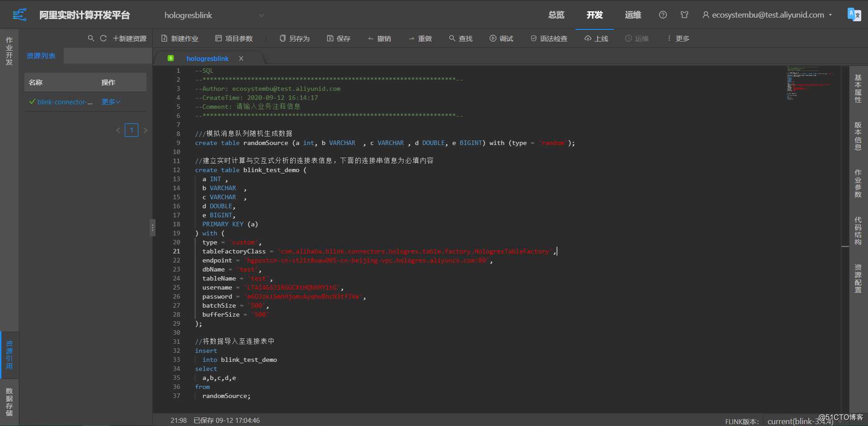Click 保存 to save the job
The width and height of the screenshot is (868, 426).
pyautogui.click(x=339, y=38)
